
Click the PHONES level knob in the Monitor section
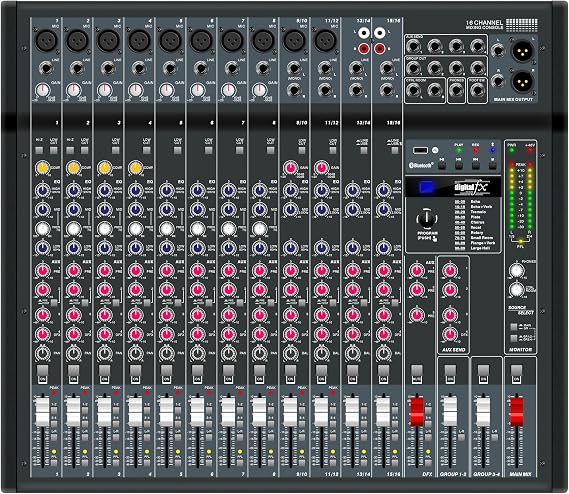pyautogui.click(x=517, y=270)
